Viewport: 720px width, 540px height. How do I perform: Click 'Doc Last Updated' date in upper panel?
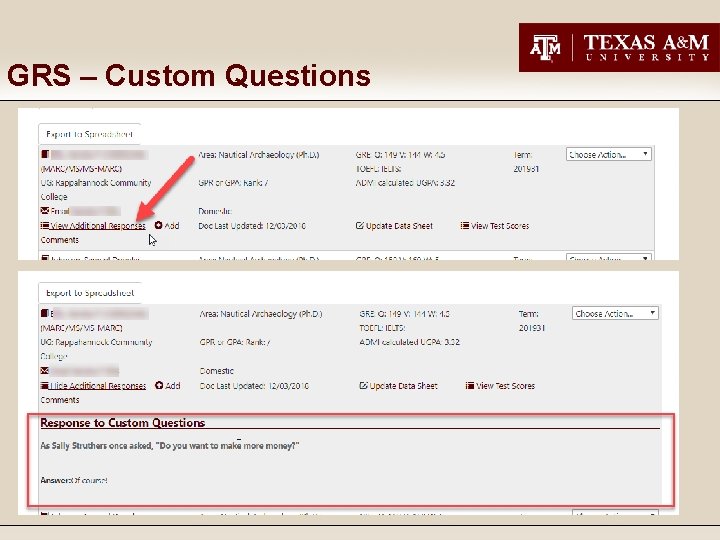(252, 226)
